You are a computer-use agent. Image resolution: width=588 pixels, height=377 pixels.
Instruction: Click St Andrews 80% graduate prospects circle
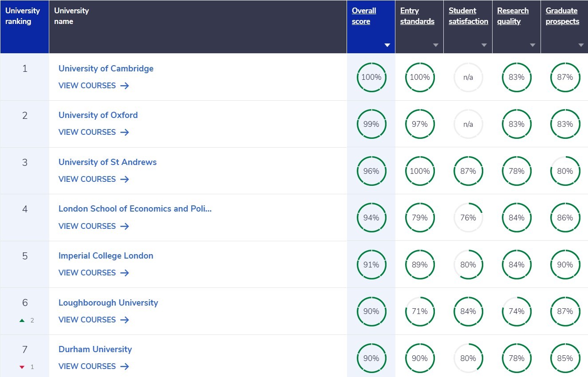(x=565, y=171)
